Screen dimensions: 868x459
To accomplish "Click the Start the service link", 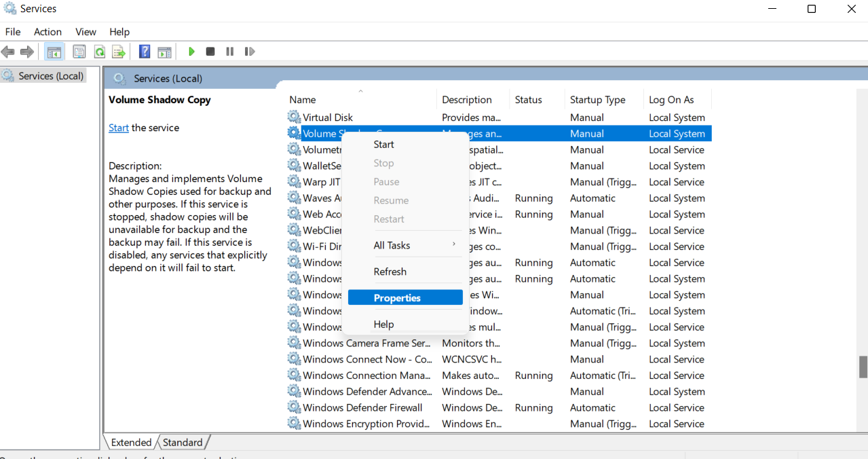I will 119,128.
